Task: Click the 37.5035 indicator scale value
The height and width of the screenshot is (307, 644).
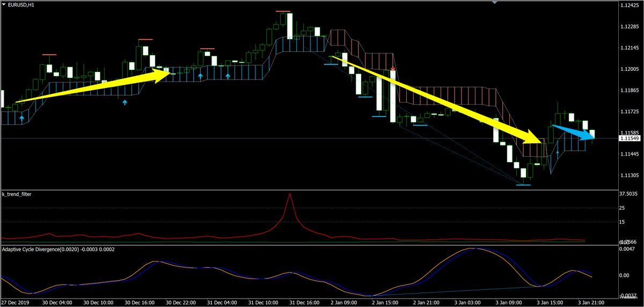Action: (628, 194)
